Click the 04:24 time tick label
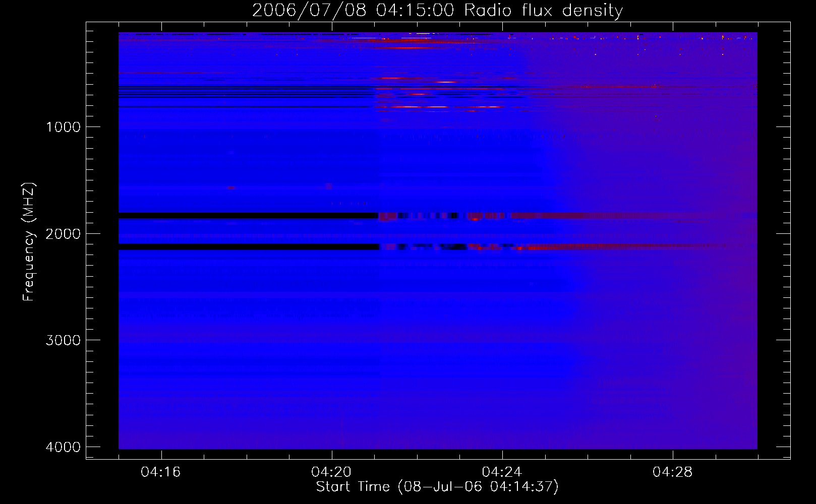Viewport: 816px width, 504px height. 502,472
